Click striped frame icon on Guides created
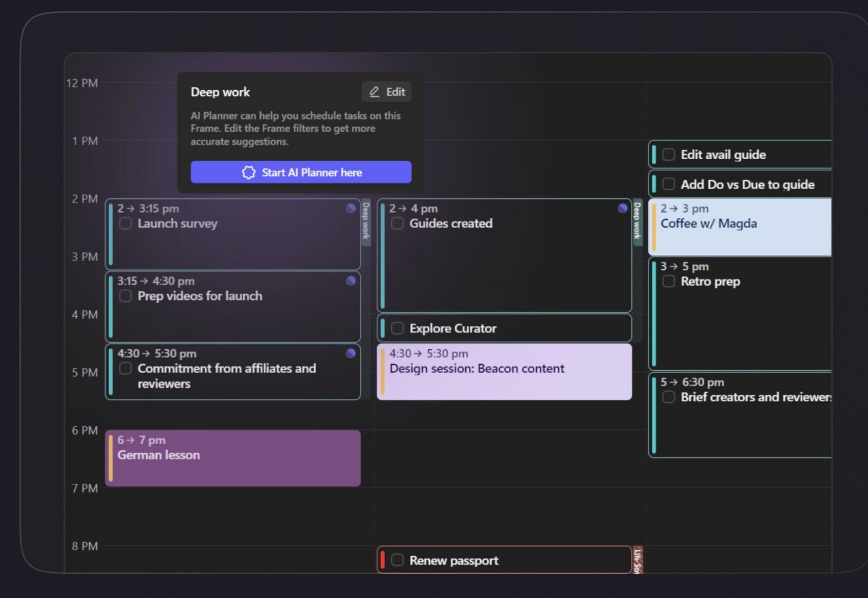This screenshot has width=868, height=598. point(623,209)
